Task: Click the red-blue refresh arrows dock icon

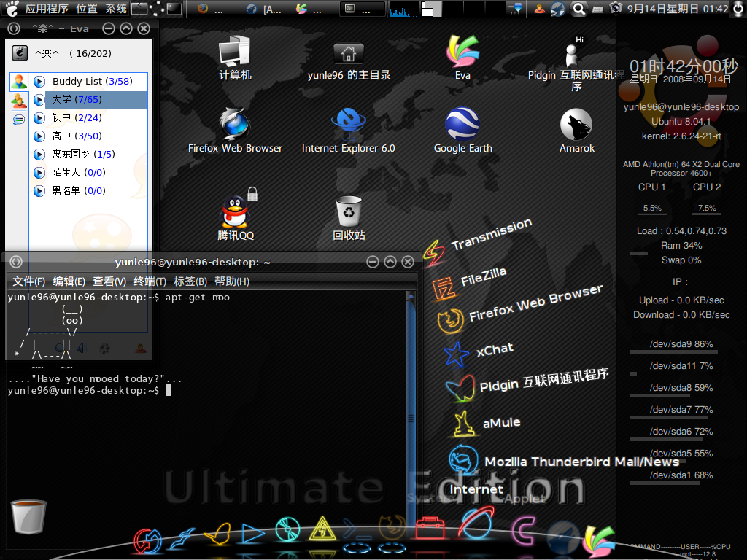Action: tap(147, 541)
